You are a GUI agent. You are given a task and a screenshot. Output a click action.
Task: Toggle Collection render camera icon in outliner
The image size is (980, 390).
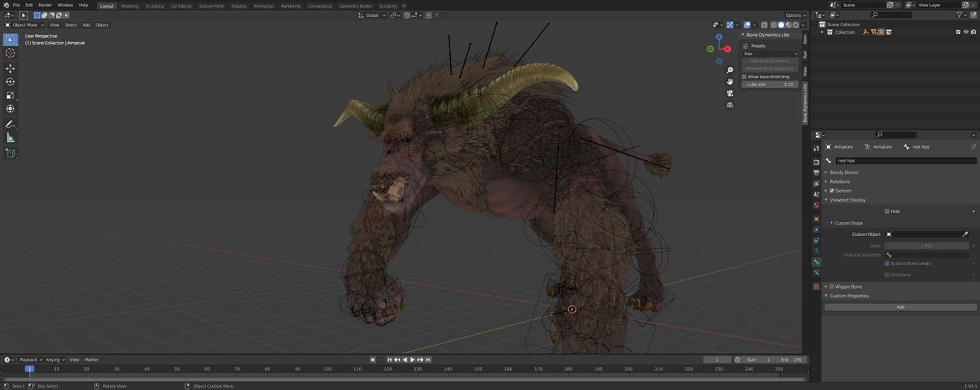(x=973, y=32)
